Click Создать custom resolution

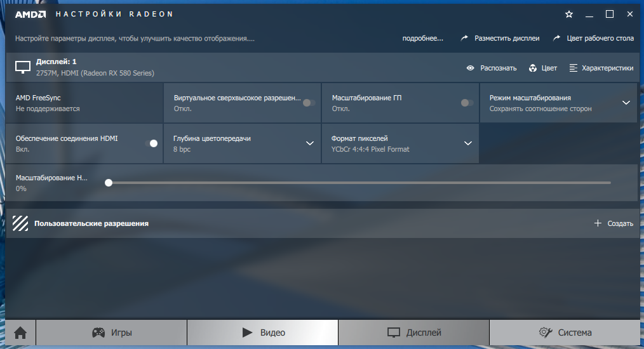[614, 223]
